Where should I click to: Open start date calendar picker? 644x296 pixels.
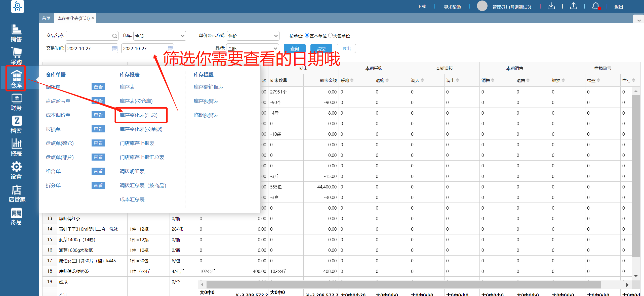(x=114, y=48)
